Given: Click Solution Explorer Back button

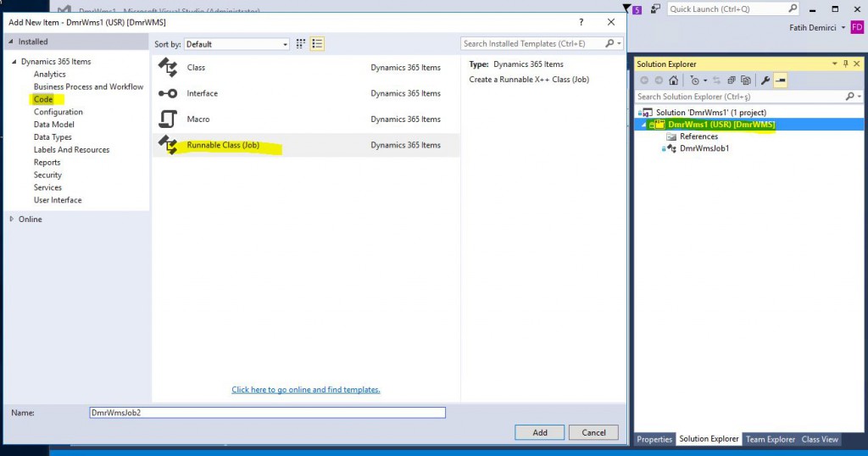Looking at the screenshot, I should tap(644, 81).
